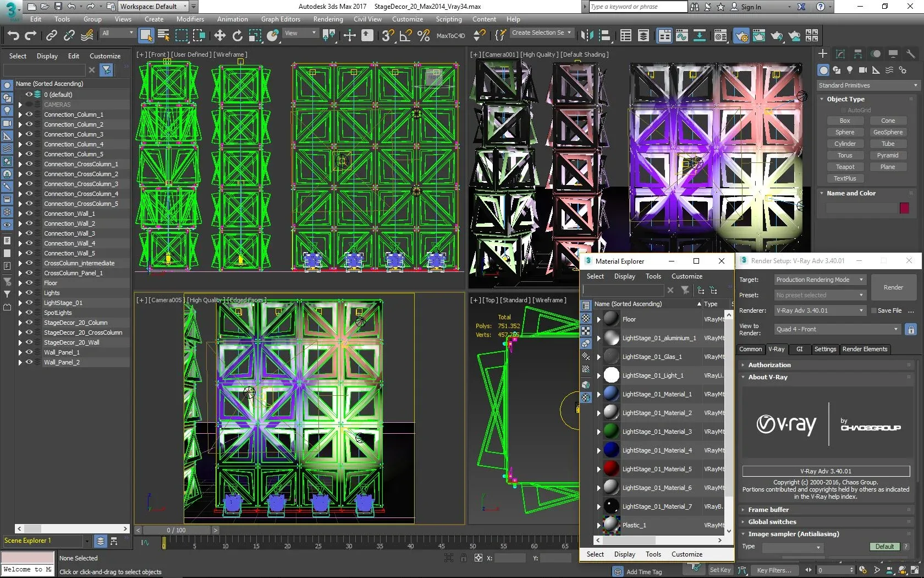Open Select by Name list icon
This screenshot has width=924, height=578.
tap(164, 36)
